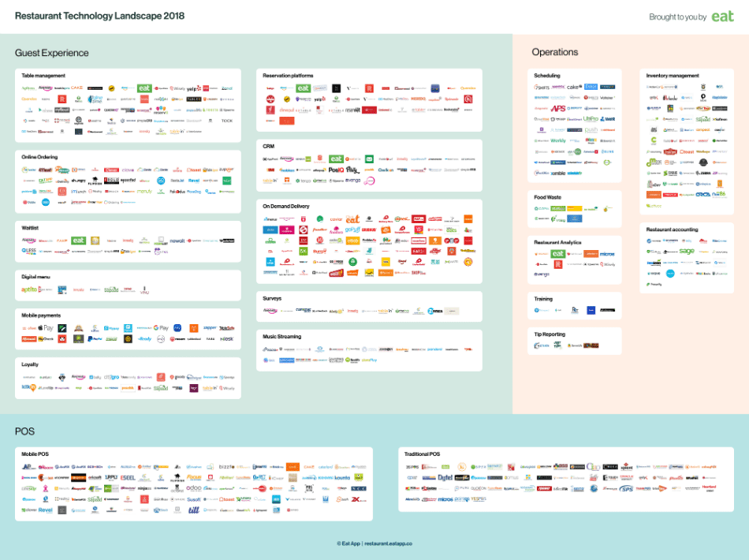Viewport: 749px width, 560px height.
Task: Click the nowait logo in Waitlist
Action: coord(177,241)
